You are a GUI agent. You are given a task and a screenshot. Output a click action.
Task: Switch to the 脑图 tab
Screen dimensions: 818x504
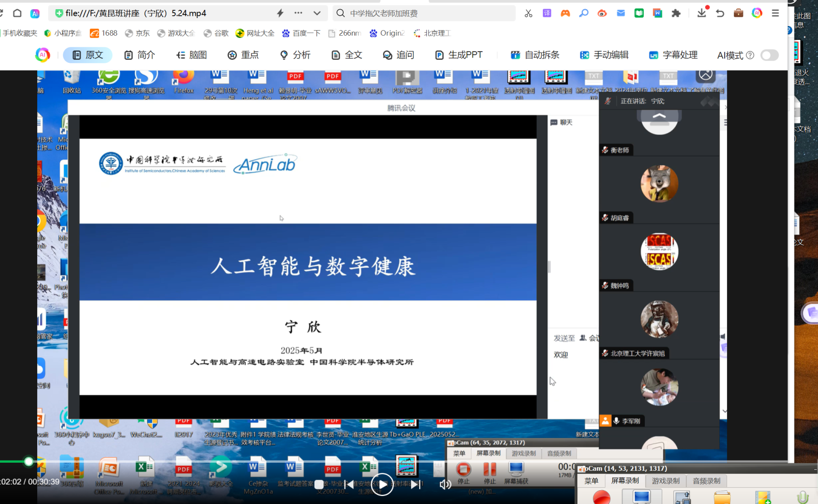[x=191, y=55]
